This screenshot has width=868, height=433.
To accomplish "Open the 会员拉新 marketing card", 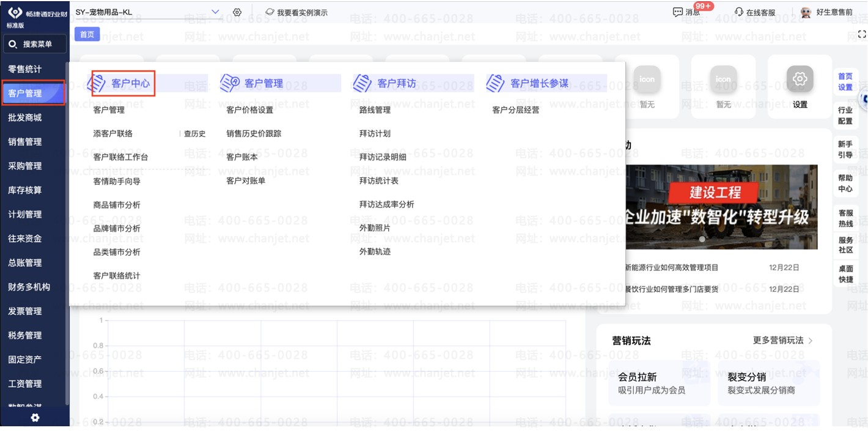I will pyautogui.click(x=659, y=383).
